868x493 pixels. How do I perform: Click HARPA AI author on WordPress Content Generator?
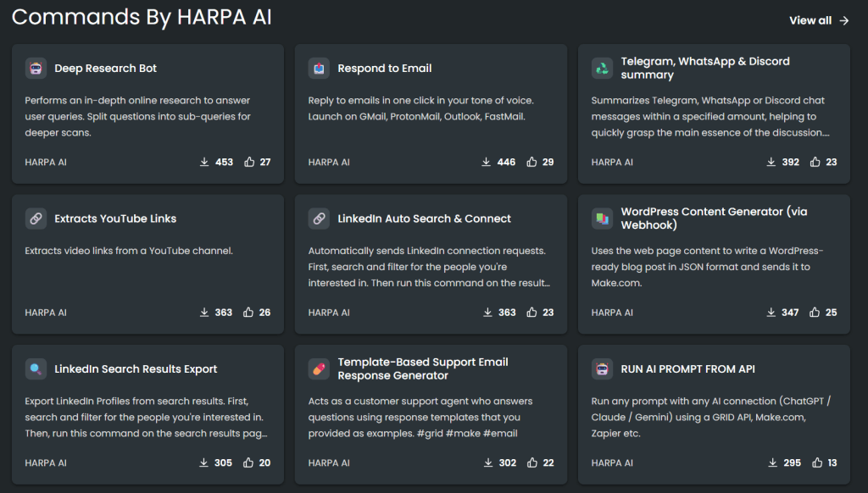point(612,313)
